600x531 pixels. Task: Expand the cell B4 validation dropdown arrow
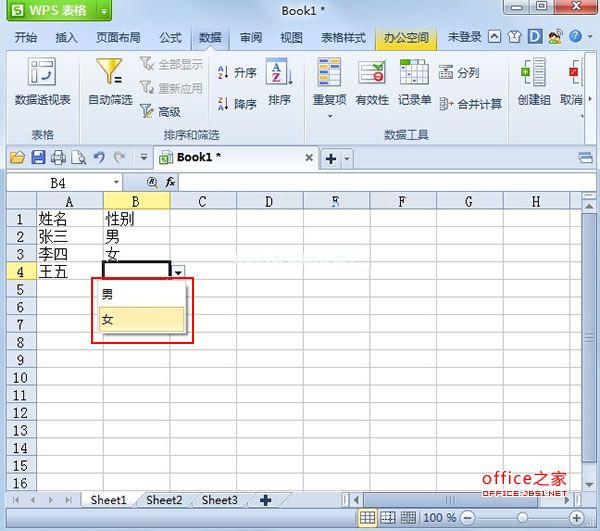click(178, 272)
